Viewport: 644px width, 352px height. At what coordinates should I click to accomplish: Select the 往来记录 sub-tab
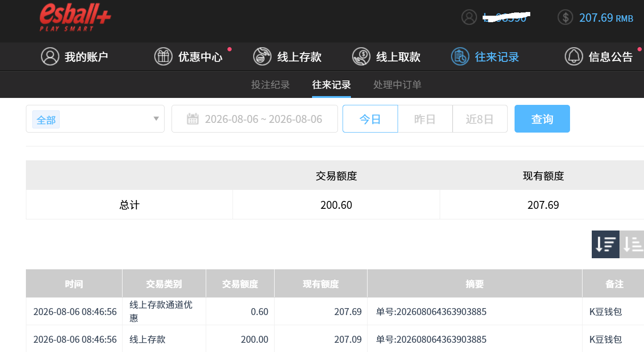[x=331, y=85]
